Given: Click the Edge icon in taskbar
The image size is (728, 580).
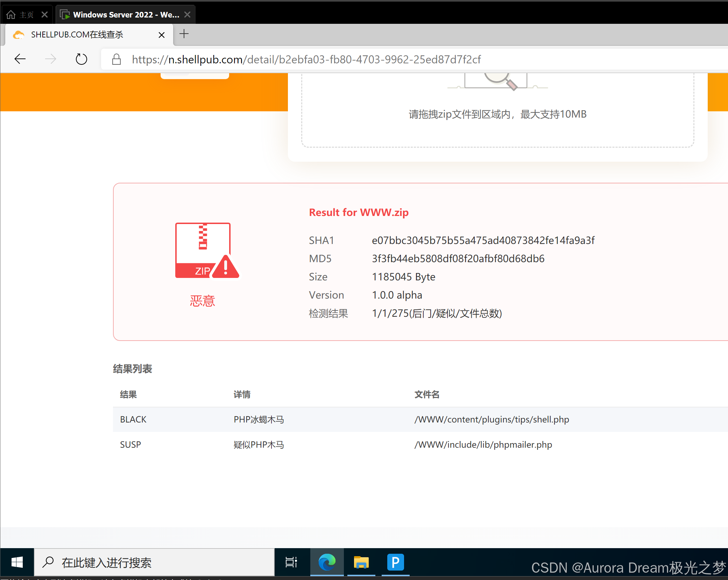Looking at the screenshot, I should [x=327, y=562].
